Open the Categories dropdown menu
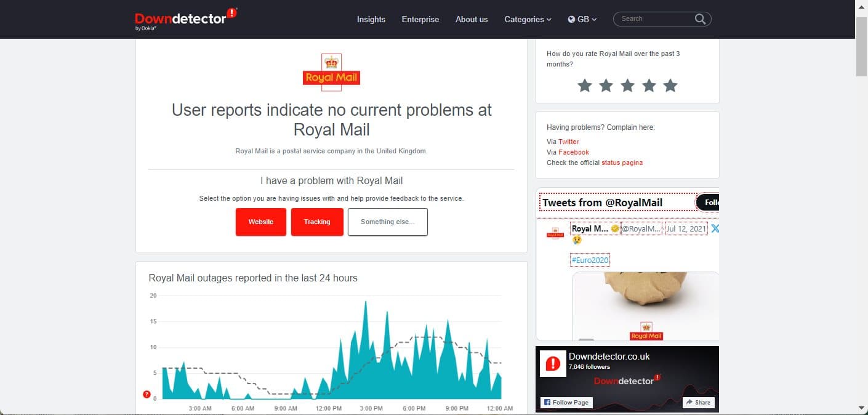Viewport: 868px width, 415px height. (x=528, y=19)
